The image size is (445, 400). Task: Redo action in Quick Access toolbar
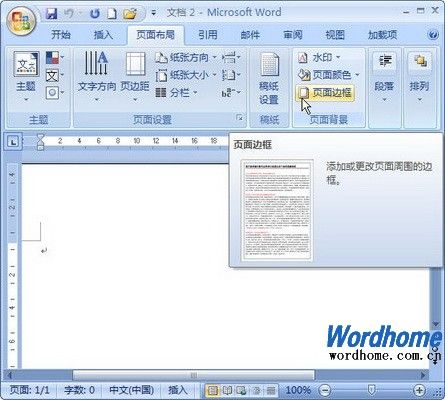(95, 14)
